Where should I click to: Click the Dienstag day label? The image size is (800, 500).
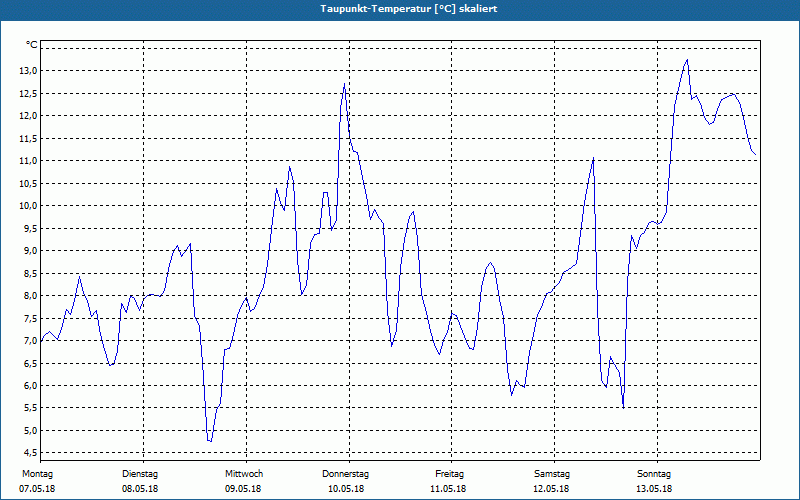click(x=140, y=474)
